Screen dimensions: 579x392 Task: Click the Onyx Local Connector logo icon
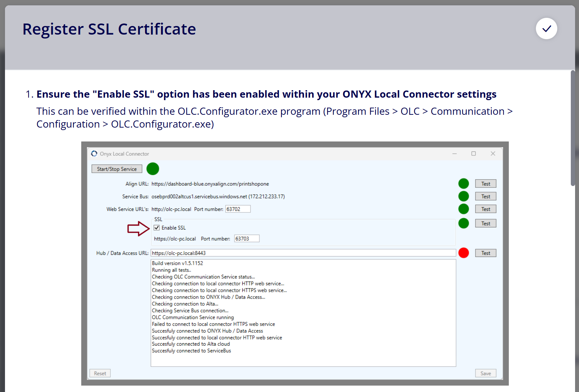click(94, 154)
